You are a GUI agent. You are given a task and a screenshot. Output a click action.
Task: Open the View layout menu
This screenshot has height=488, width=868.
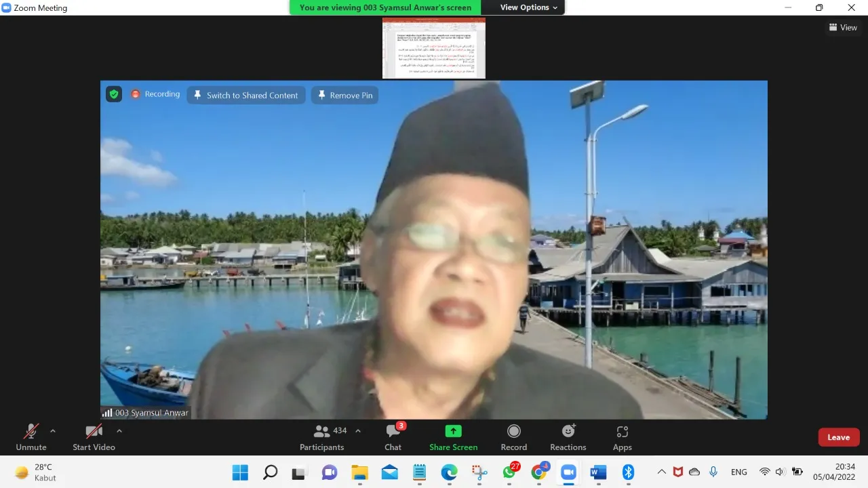pyautogui.click(x=843, y=28)
